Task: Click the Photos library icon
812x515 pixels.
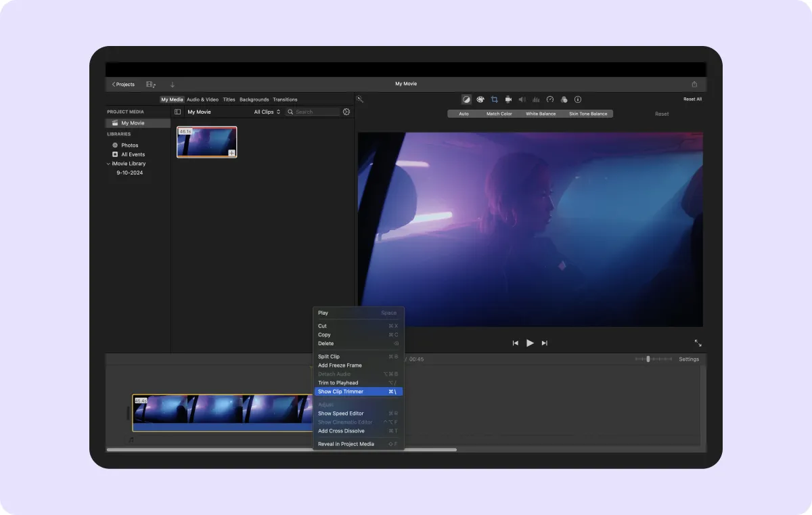Action: [x=115, y=145]
